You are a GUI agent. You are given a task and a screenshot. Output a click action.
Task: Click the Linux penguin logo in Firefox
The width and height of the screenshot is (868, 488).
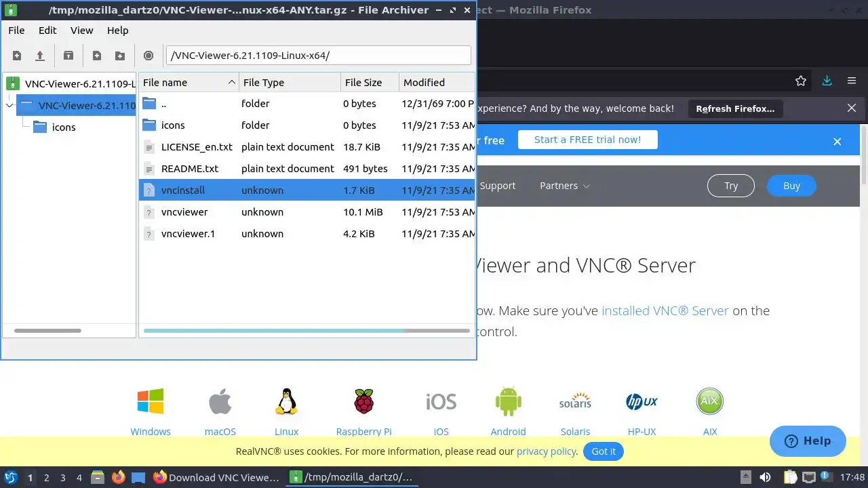coord(286,401)
